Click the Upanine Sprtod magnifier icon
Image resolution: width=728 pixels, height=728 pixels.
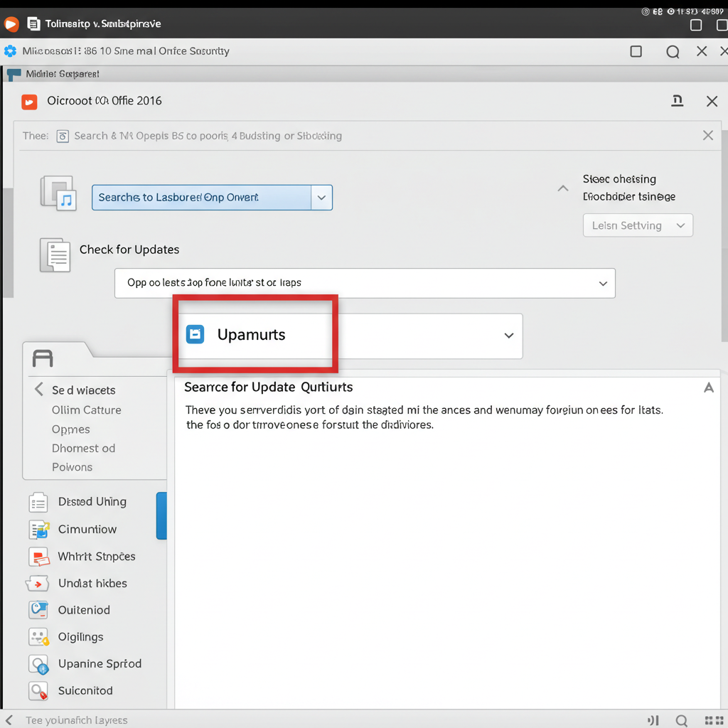point(38,665)
